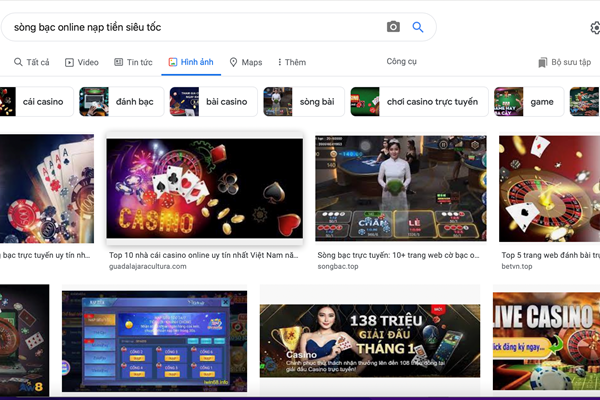Click the guadalajaracultura.com source link
This screenshot has width=600, height=400.
(x=148, y=266)
